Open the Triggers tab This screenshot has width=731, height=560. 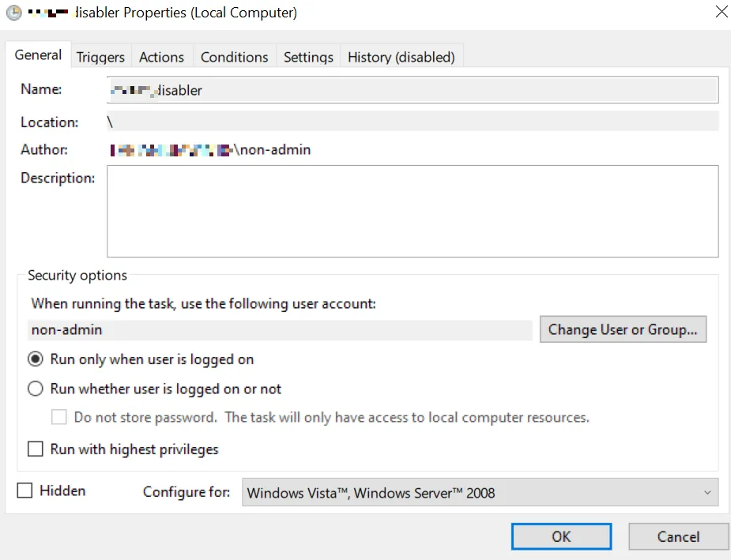(x=100, y=57)
